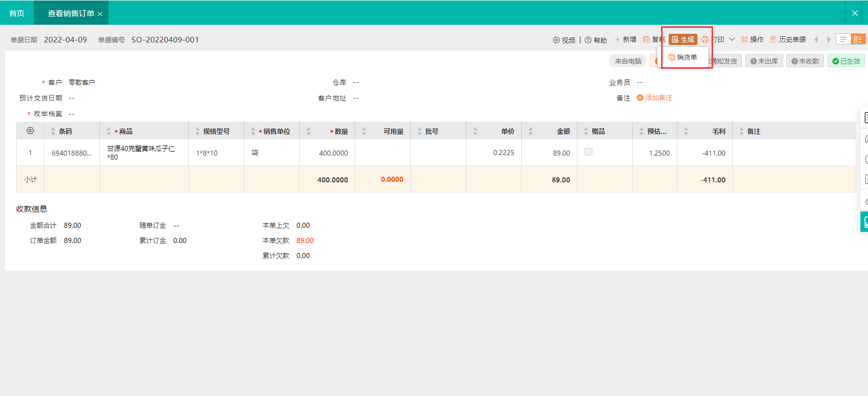Expand the 打印 print options arrow
This screenshot has height=396, width=868.
coord(732,39)
